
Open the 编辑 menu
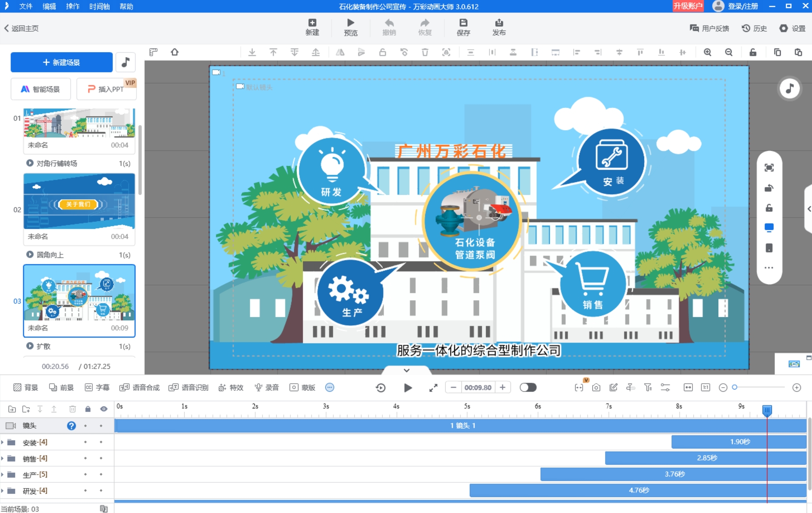49,6
